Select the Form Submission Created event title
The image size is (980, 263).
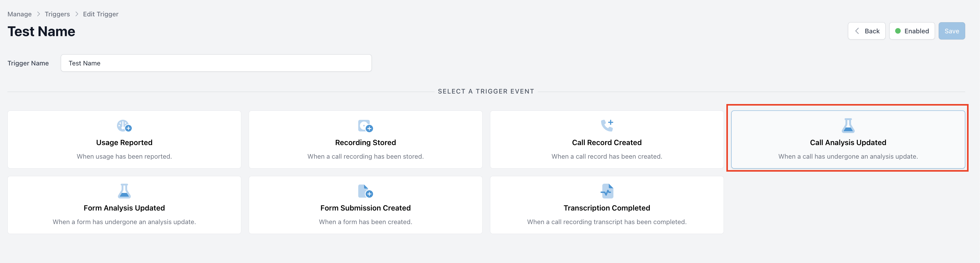point(365,208)
